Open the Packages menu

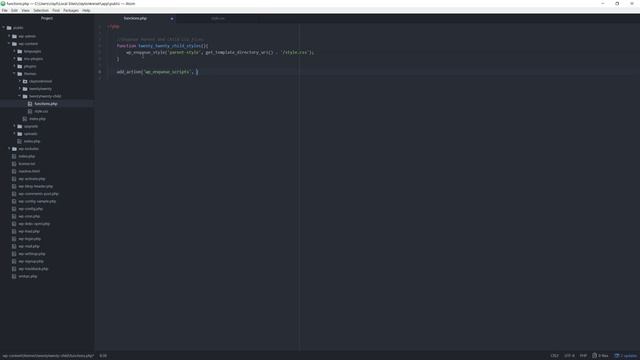[x=71, y=10]
